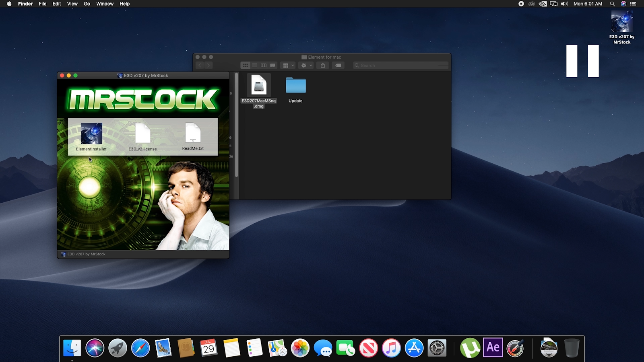Click the Finder search field

[x=401, y=66]
